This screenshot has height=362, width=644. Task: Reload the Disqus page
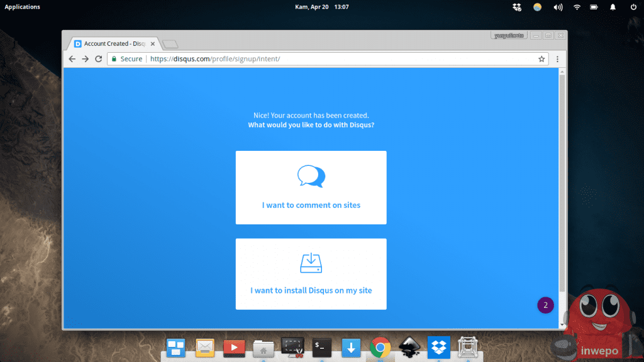click(99, 58)
